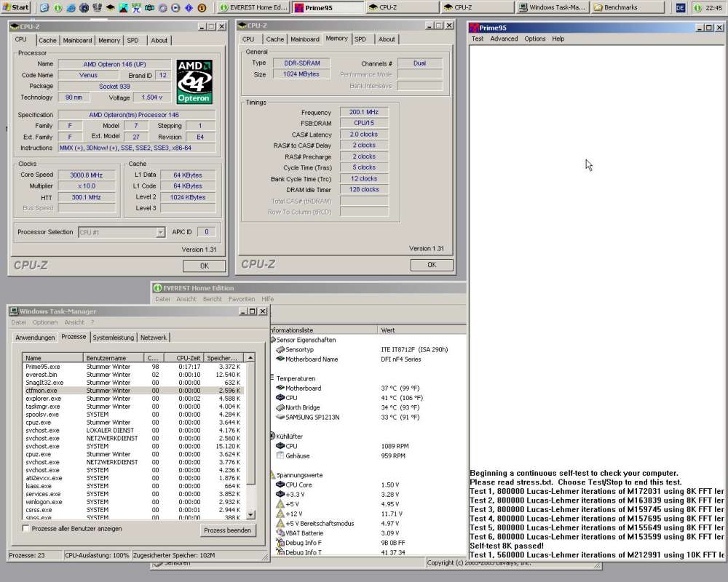The image size is (728, 582).
Task: Open EVEREST Datei menu
Action: tap(162, 299)
